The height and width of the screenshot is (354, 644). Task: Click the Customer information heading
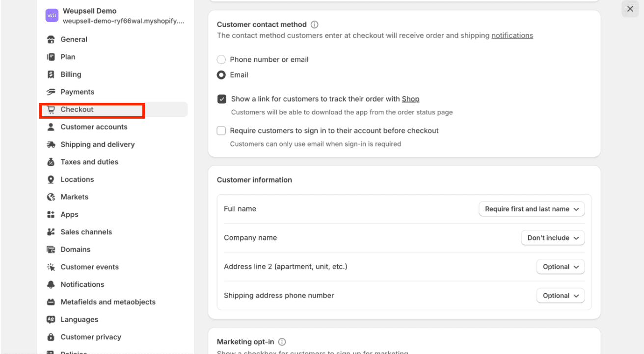[x=254, y=180]
